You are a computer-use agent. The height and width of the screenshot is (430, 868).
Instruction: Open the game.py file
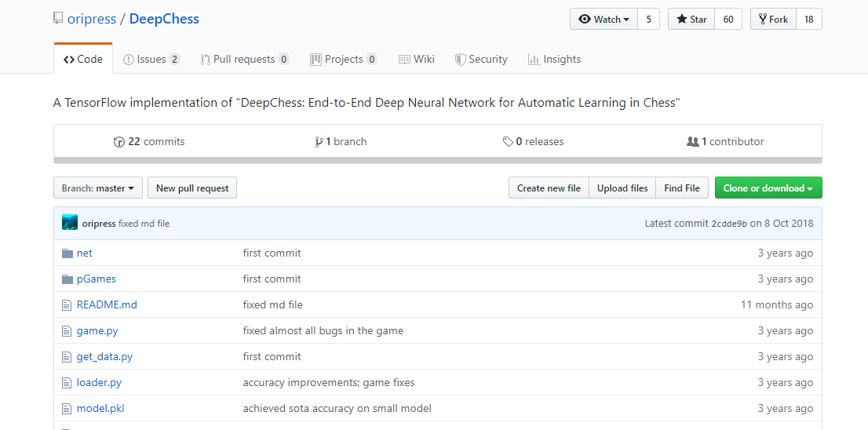(97, 331)
